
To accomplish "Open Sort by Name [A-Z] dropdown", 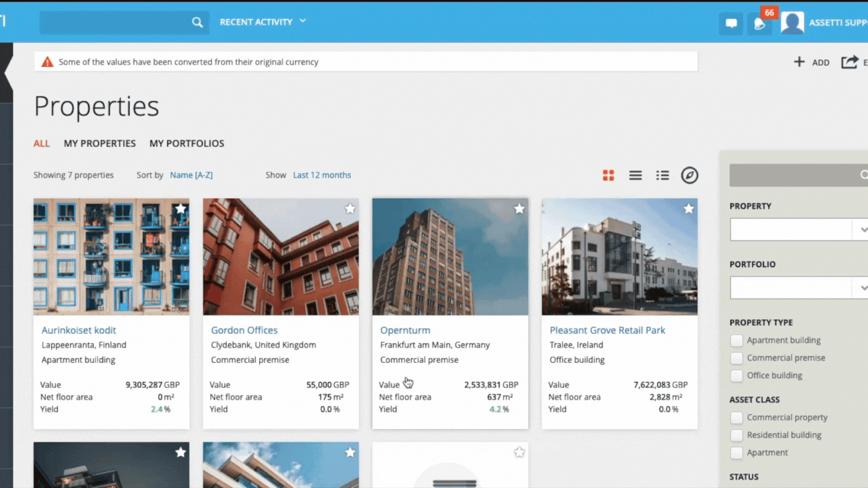I will 191,175.
